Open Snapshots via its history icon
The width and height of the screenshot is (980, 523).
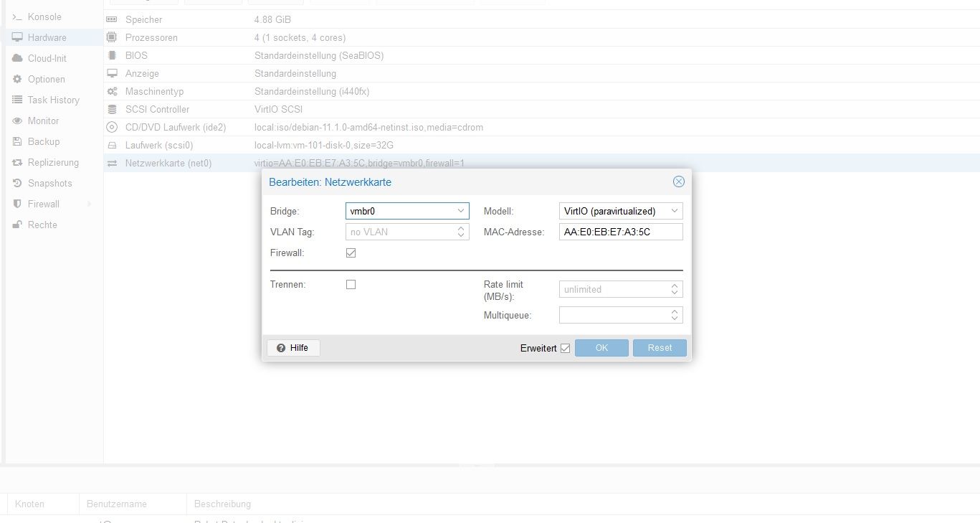17,183
